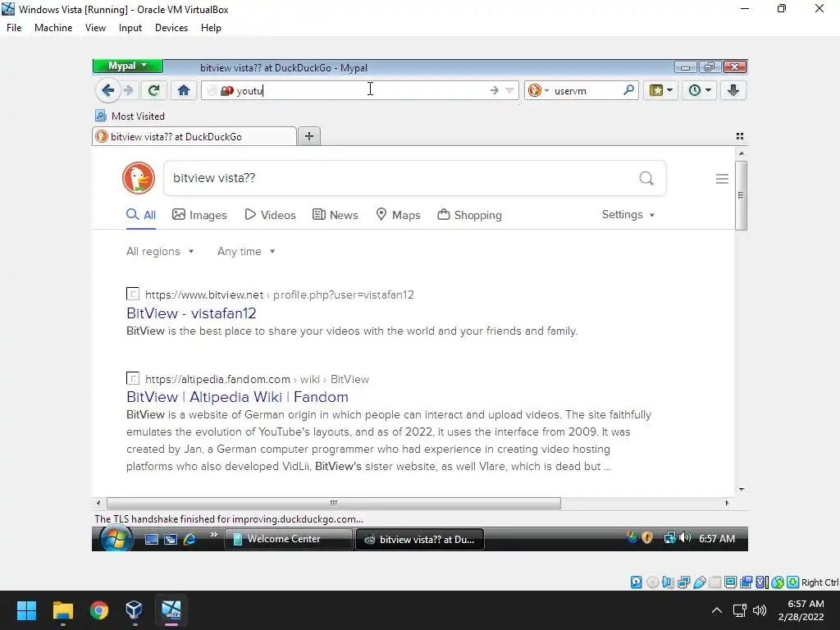Switch to Maps results

[398, 215]
